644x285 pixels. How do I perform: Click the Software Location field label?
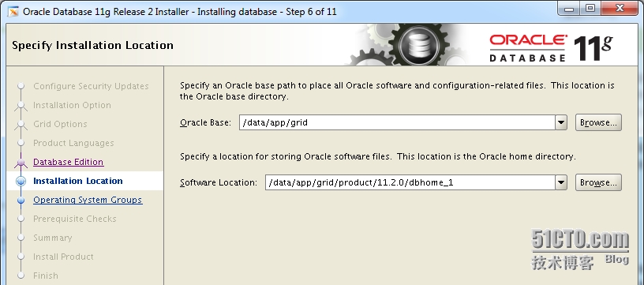(x=219, y=182)
